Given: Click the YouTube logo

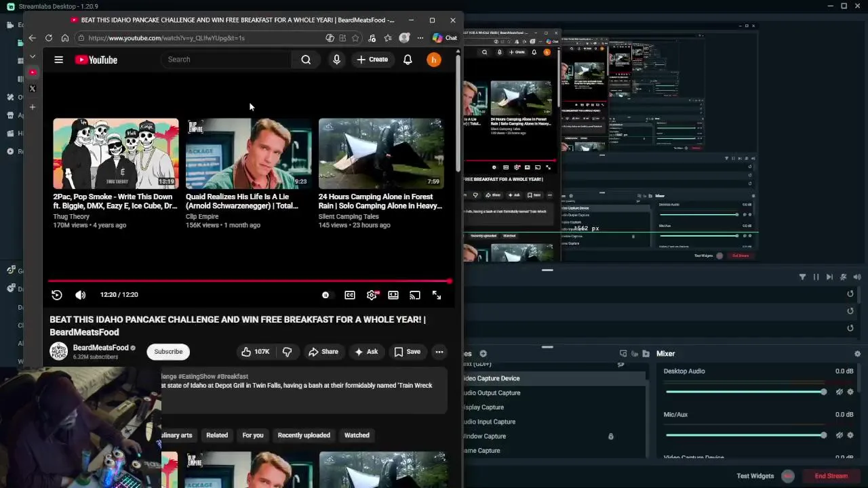Looking at the screenshot, I should point(96,60).
